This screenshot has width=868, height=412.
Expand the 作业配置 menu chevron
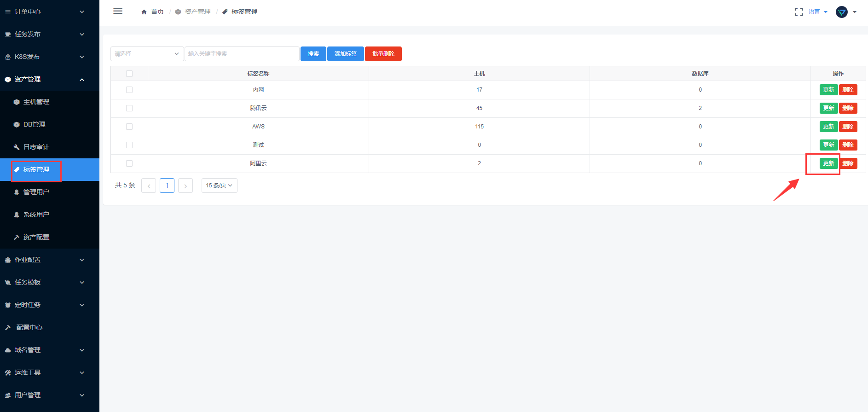point(82,260)
